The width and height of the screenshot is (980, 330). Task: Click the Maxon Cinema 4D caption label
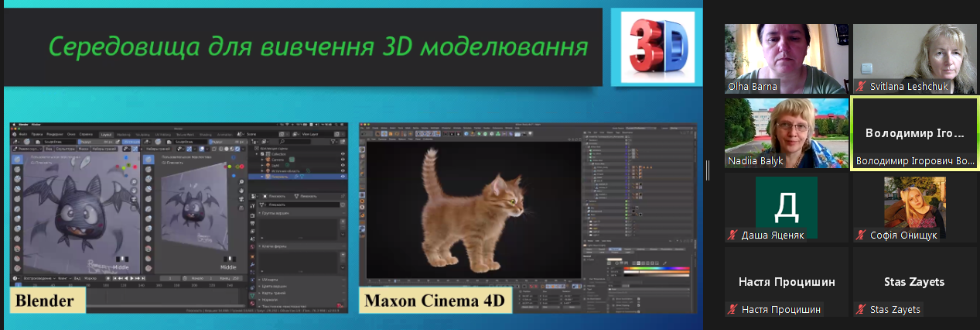[434, 301]
